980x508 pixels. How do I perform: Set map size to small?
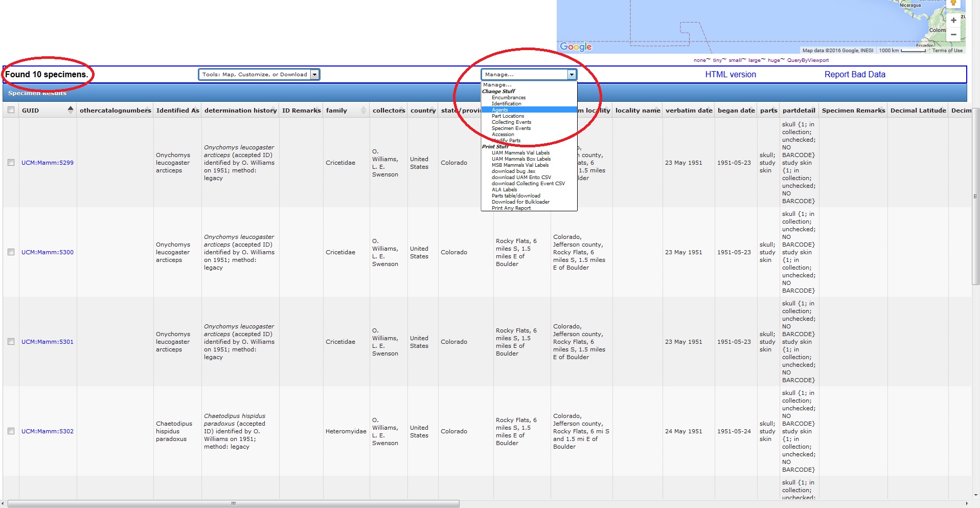click(735, 60)
